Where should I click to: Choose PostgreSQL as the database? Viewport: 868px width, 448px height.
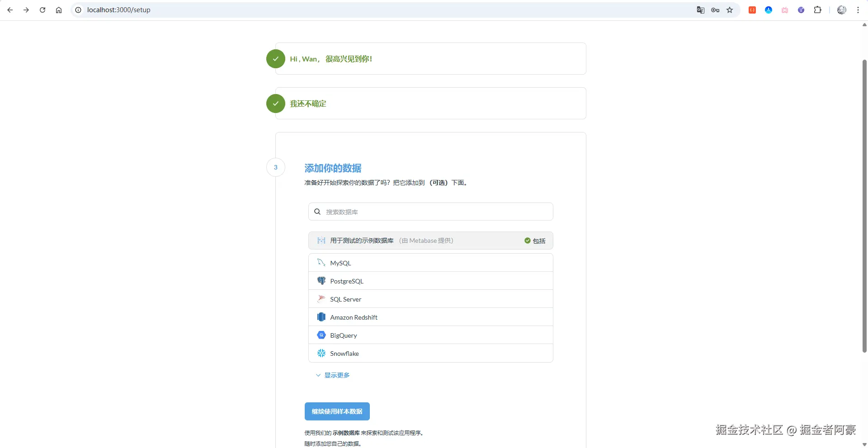pyautogui.click(x=431, y=281)
